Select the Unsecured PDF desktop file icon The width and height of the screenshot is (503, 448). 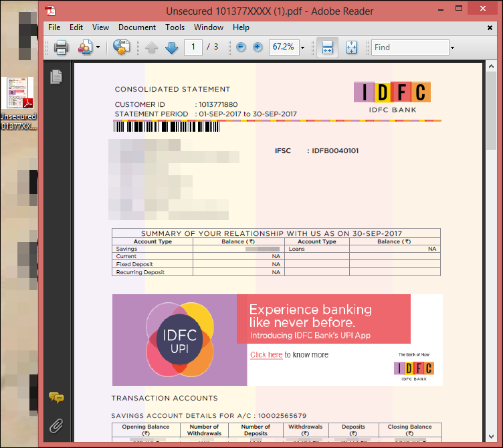[x=19, y=103]
